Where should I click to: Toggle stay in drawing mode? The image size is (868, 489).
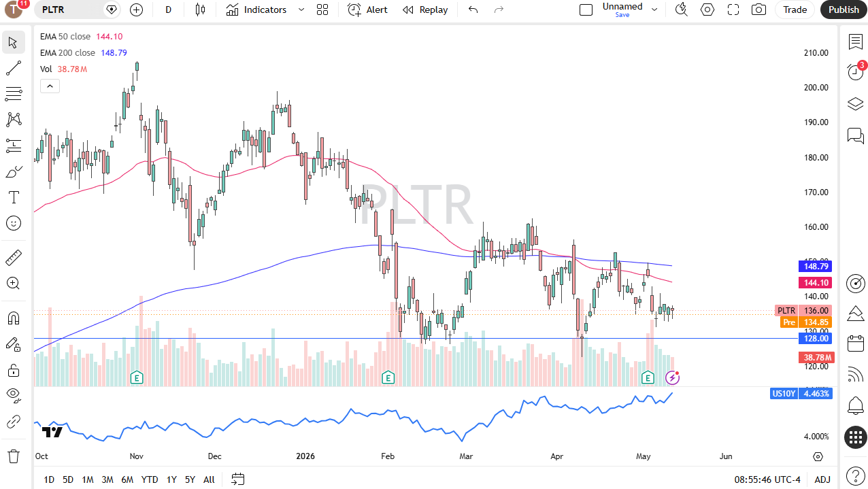coord(13,344)
